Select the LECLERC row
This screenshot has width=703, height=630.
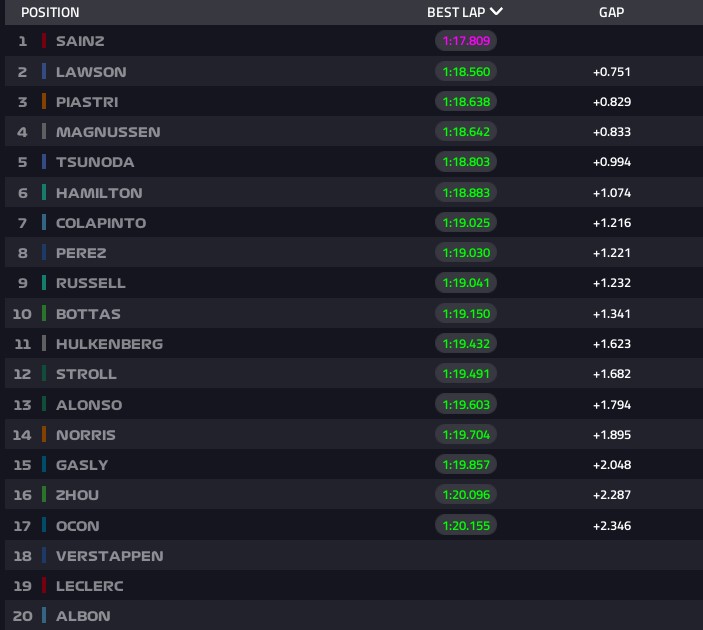(354, 586)
